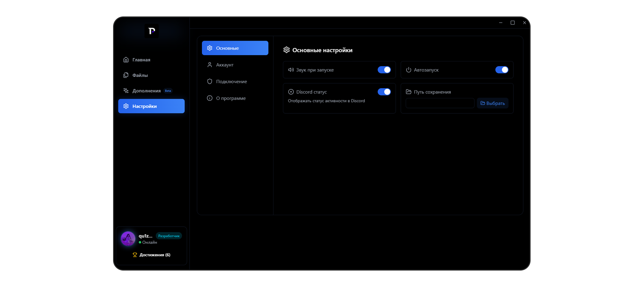Toggle the Звук при запуске switch
Viewport: 644px width, 288px height.
tap(384, 70)
